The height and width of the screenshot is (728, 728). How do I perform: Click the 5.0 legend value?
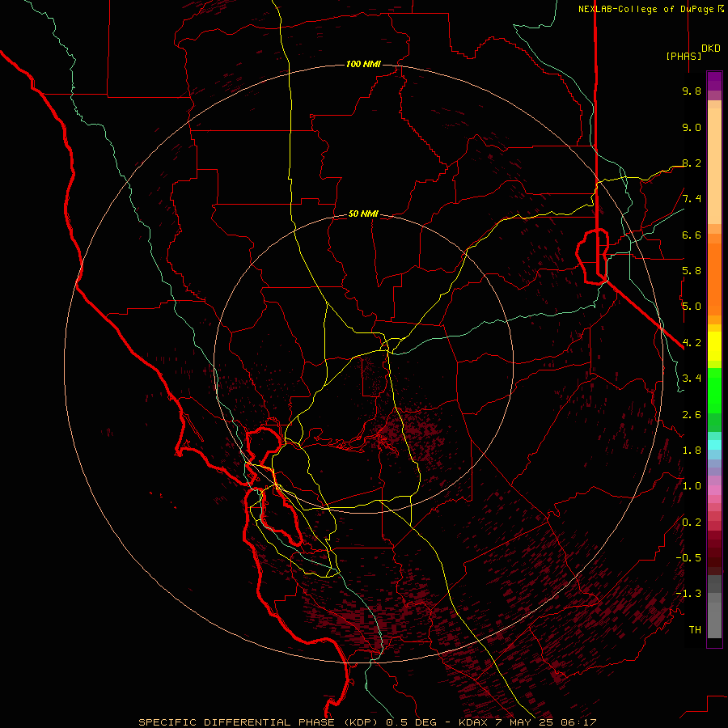pos(692,307)
